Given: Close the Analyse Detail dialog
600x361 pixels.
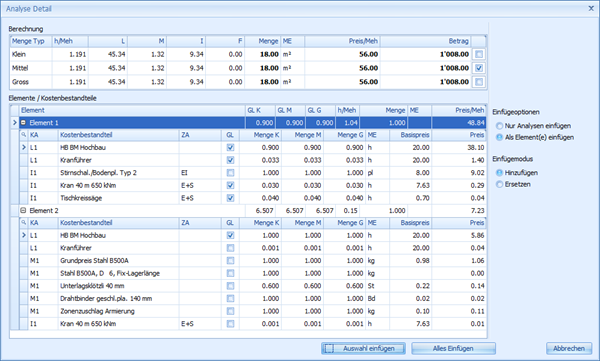Looking at the screenshot, I should 591,8.
